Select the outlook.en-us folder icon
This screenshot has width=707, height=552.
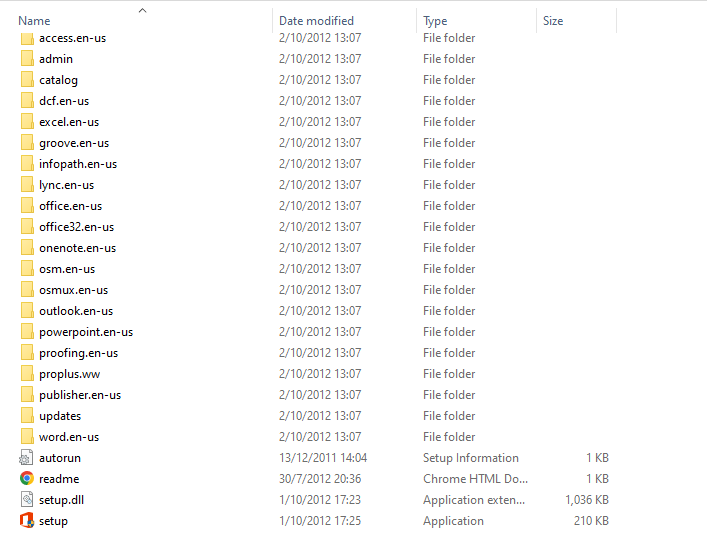click(x=27, y=311)
